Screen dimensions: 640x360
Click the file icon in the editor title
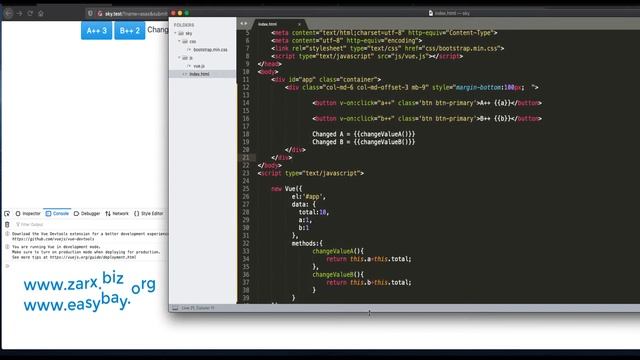click(x=431, y=13)
